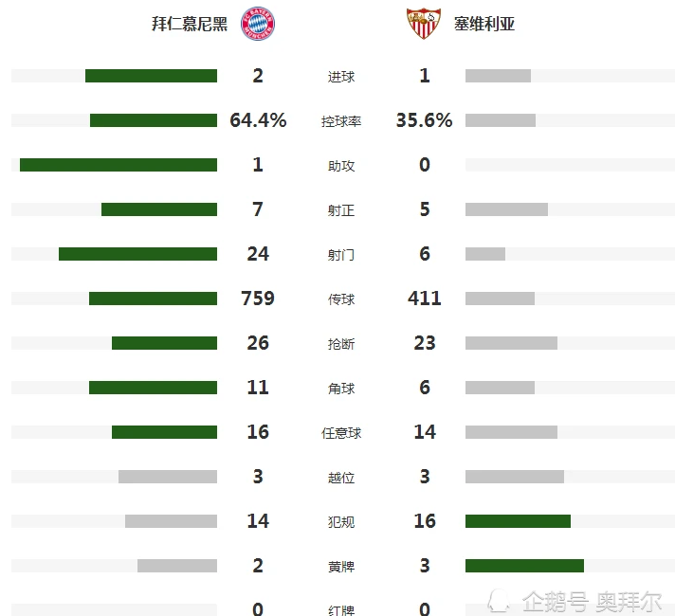Select the 任意球 stat label
The image size is (675, 616).
coord(341,433)
